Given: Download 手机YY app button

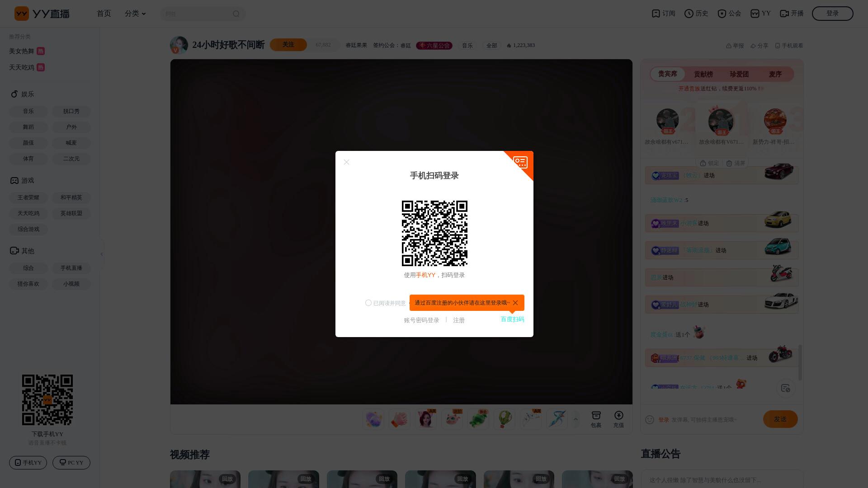Looking at the screenshot, I should pos(28,463).
